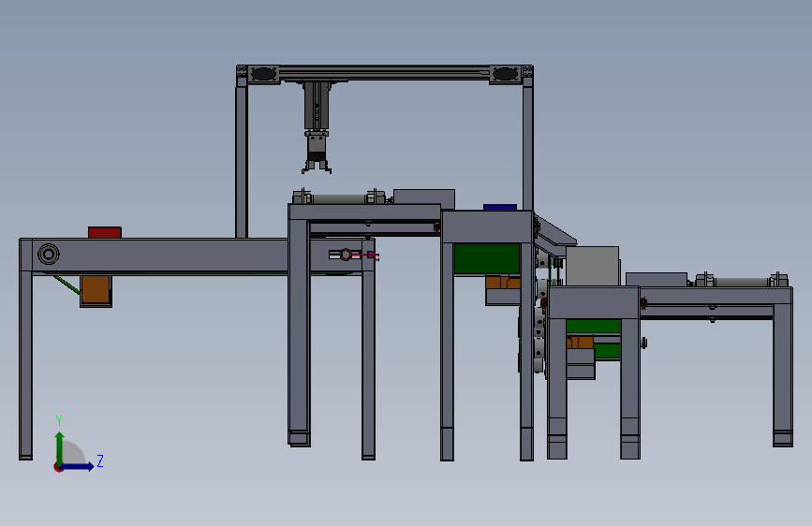Click the blue Z axis arrow of the triad

pos(78,466)
